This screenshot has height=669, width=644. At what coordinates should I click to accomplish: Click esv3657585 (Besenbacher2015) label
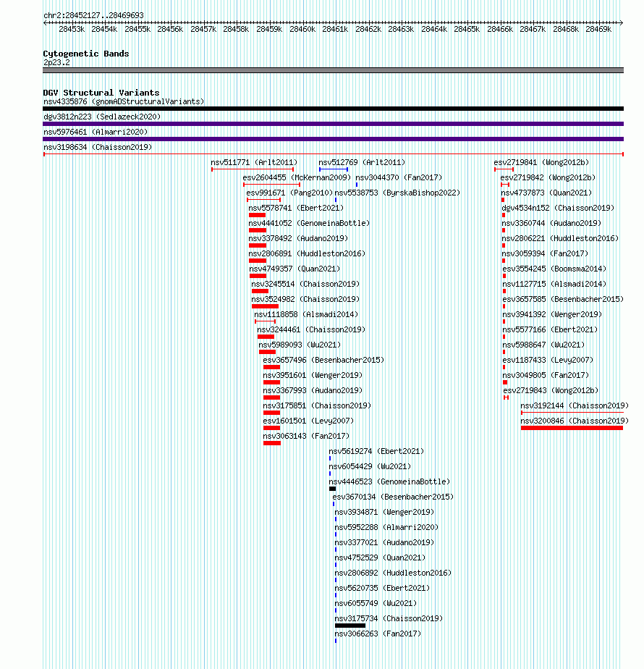[x=563, y=300]
